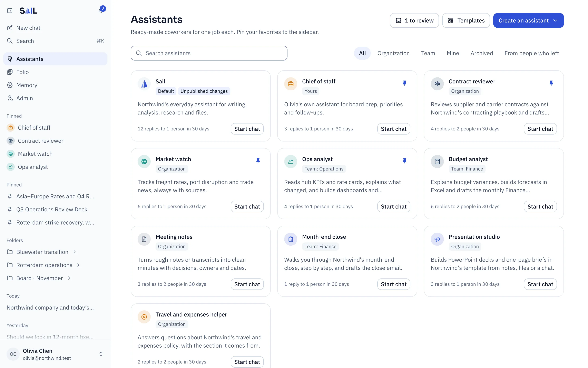Viewport: 588px width, 368px height.
Task: Click the Meeting notes document icon
Action: (144, 239)
